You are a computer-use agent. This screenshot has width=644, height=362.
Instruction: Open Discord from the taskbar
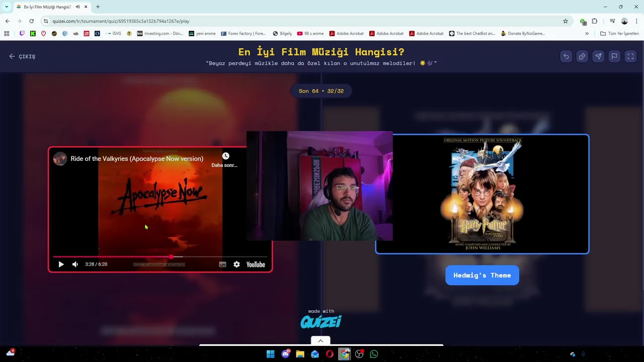pos(286,354)
